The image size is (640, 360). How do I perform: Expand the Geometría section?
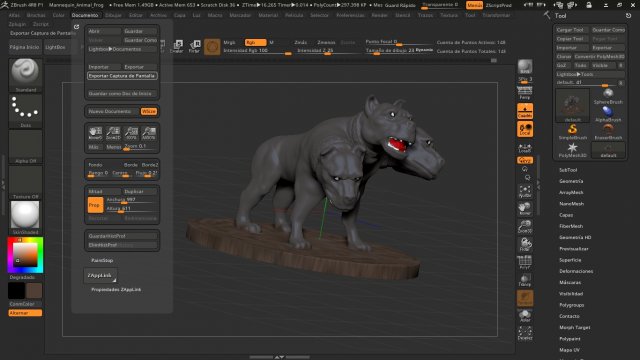click(x=571, y=181)
